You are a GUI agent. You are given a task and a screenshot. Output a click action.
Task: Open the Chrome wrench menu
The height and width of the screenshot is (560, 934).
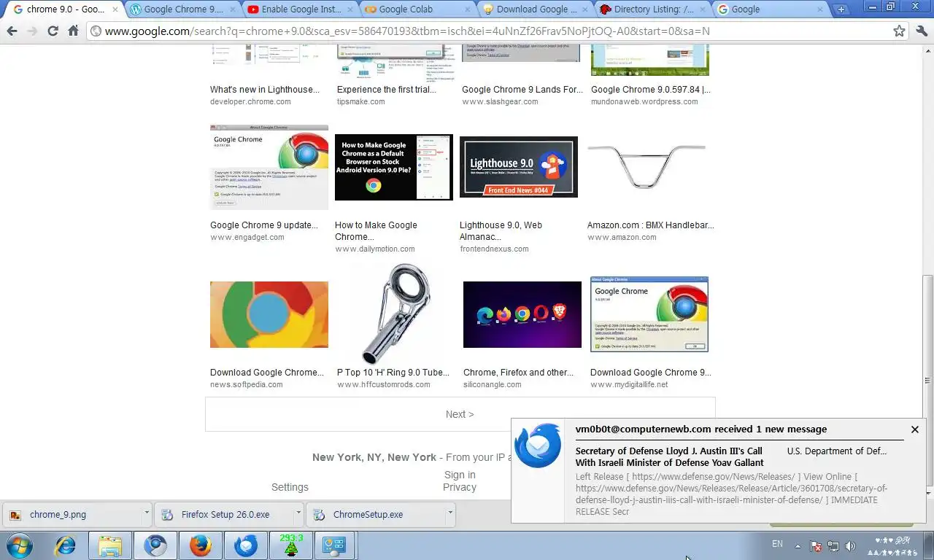[921, 31]
